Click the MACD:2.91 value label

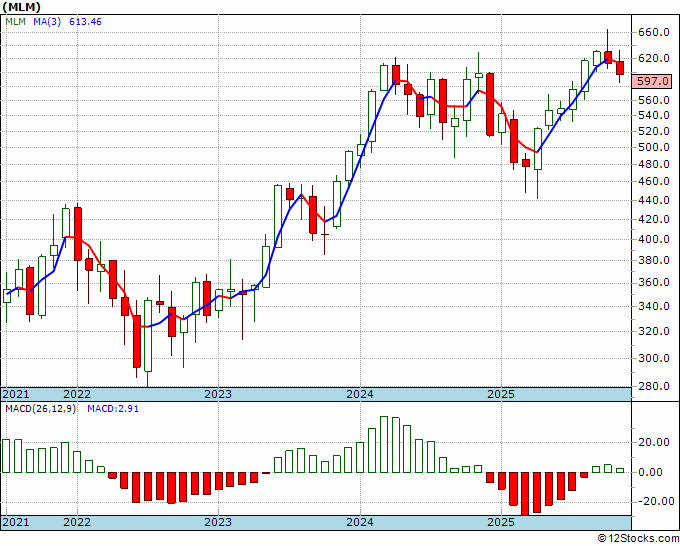(113, 410)
